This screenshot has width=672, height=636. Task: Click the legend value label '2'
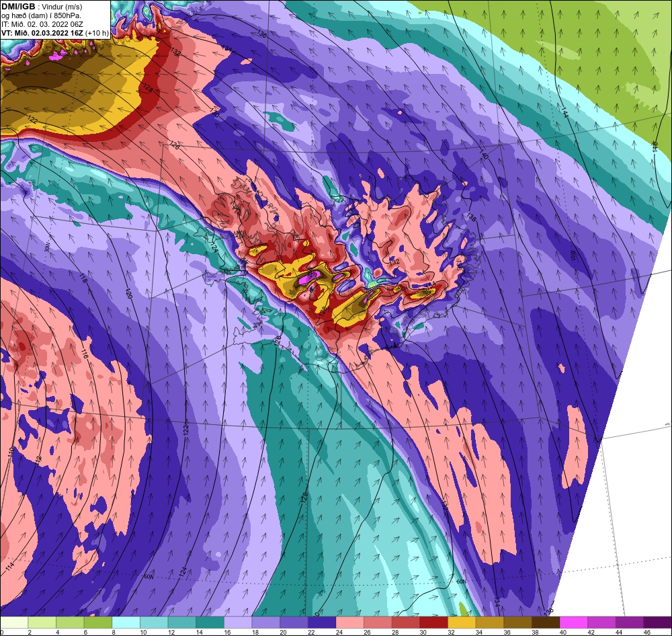[29, 632]
